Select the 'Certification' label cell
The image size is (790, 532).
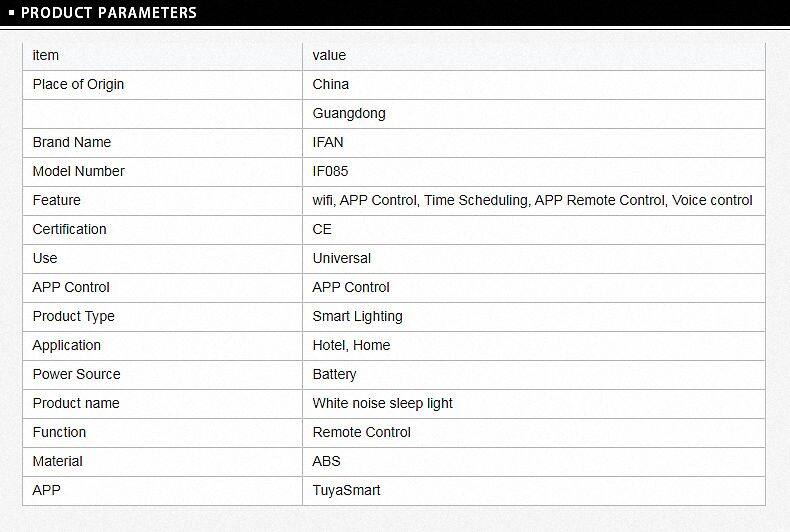(69, 229)
